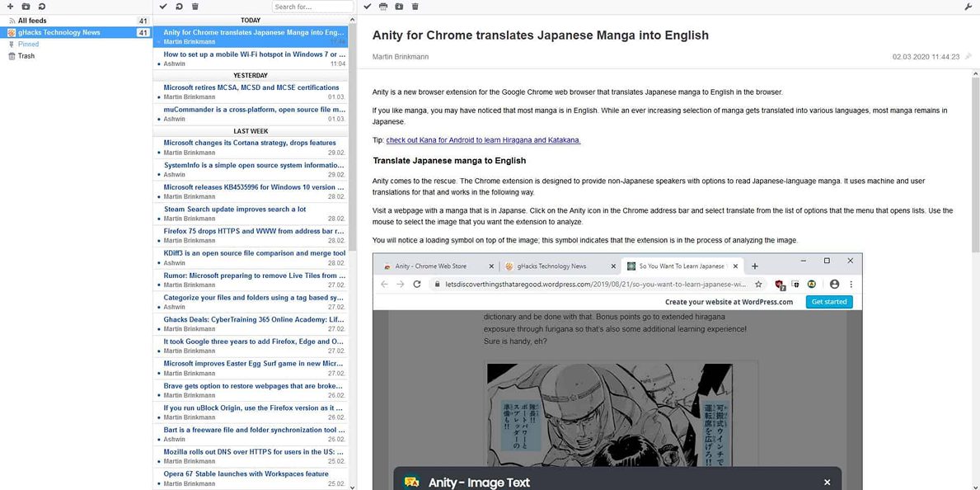Pin the article using the pin beside the timestamp
This screenshot has height=490, width=980.
pos(968,57)
